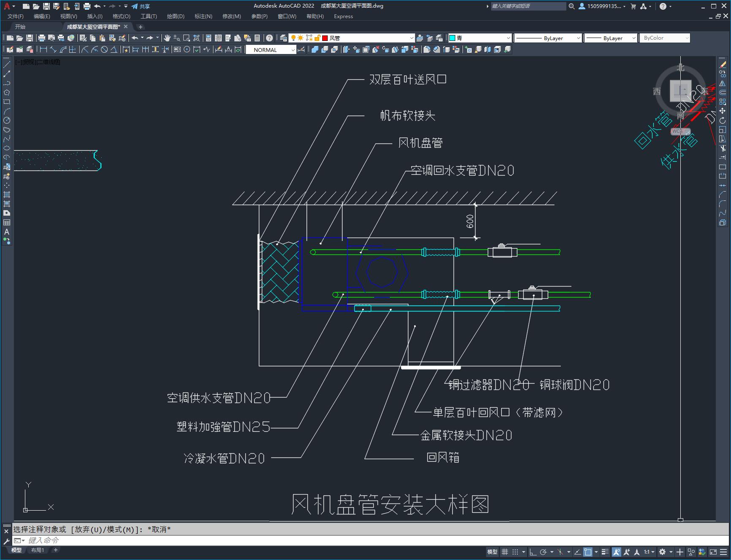731x560 pixels.
Task: Open the 绘图(D) menu
Action: 175,16
